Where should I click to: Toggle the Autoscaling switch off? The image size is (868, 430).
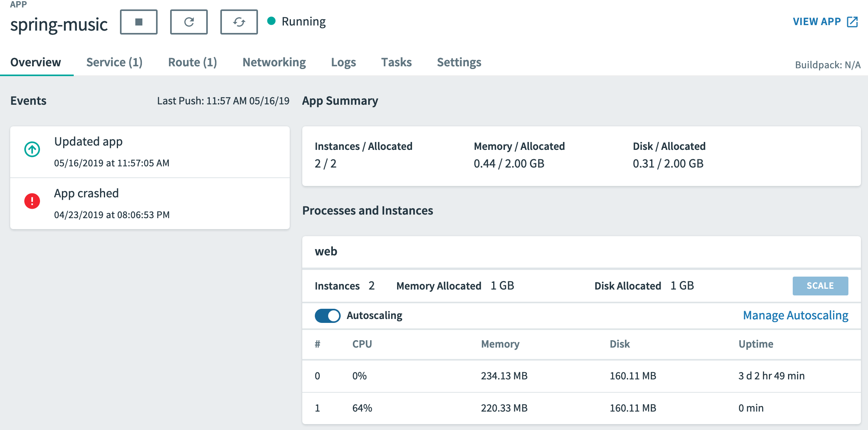[327, 315]
